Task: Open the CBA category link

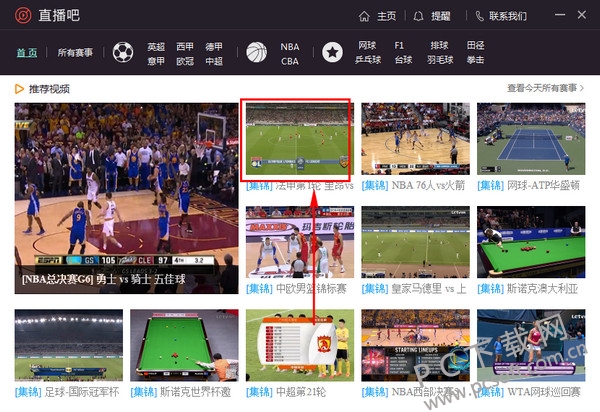Action: (289, 61)
